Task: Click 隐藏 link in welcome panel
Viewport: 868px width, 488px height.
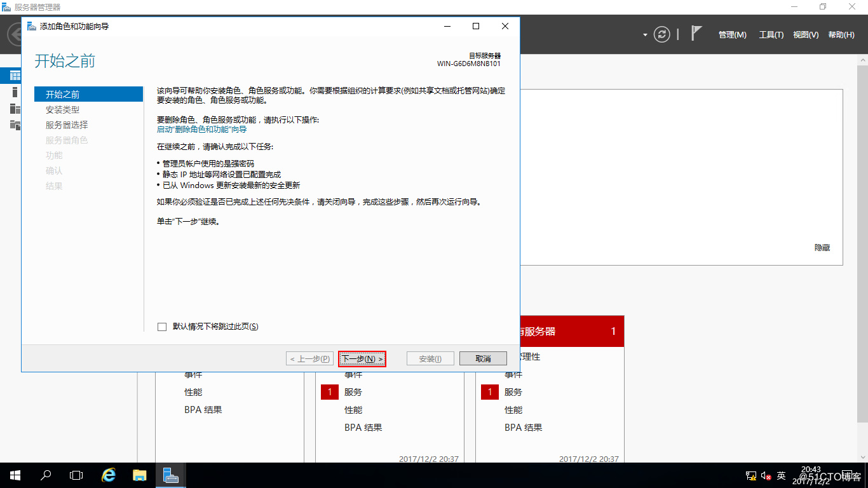Action: click(x=822, y=248)
